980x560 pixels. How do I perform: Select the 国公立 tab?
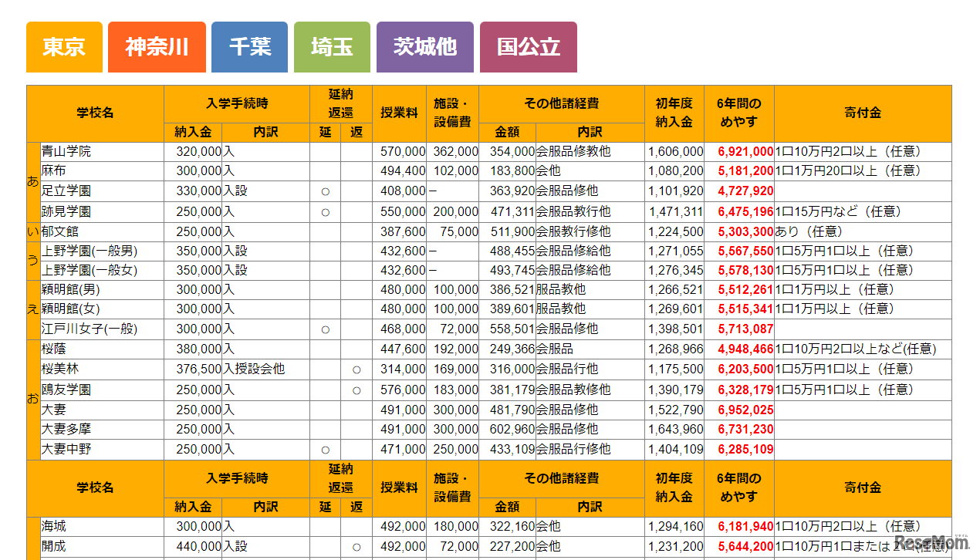pos(529,47)
